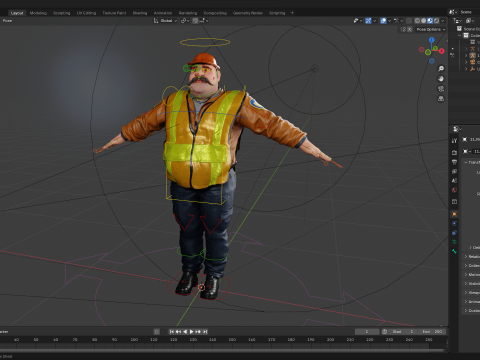Open the Scripting workspace tab

pos(277,13)
